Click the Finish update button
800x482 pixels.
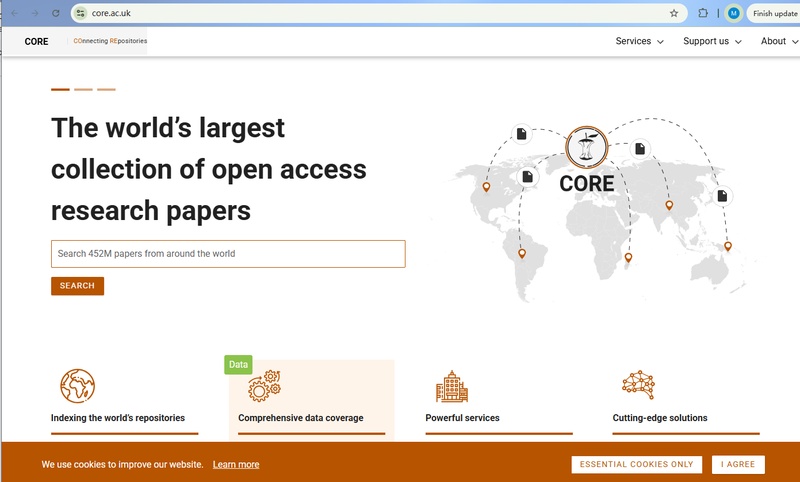click(774, 14)
